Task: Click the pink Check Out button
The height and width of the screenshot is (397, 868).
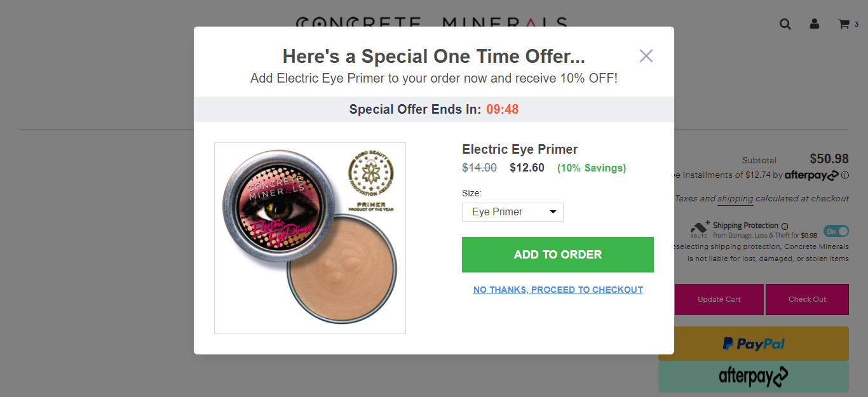Action: click(807, 299)
